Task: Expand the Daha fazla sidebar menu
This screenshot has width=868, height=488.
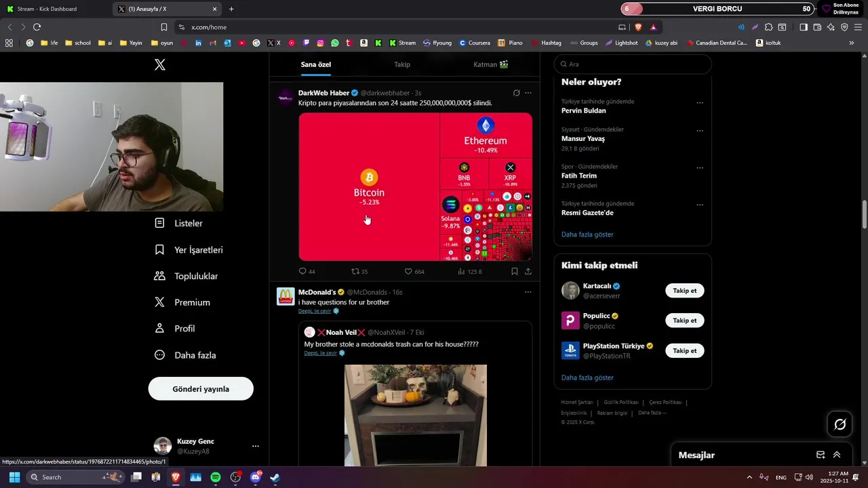Action: coord(185,355)
